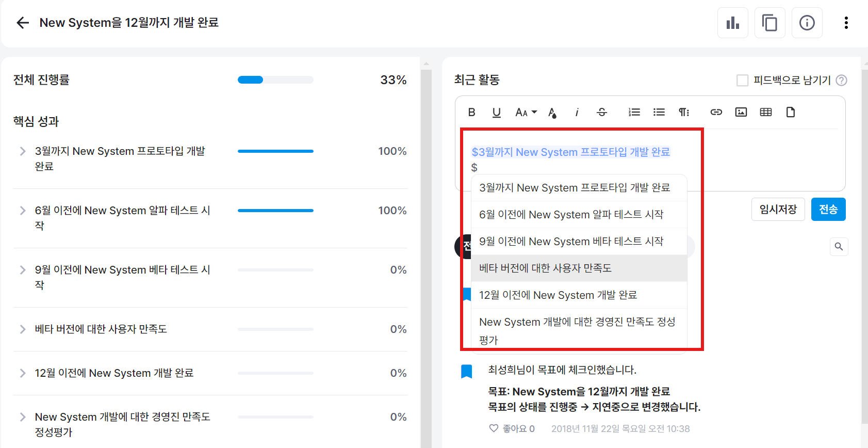The image size is (868, 448).
Task: Enable the 피드백으로 남기기 checkbox
Action: [x=742, y=80]
